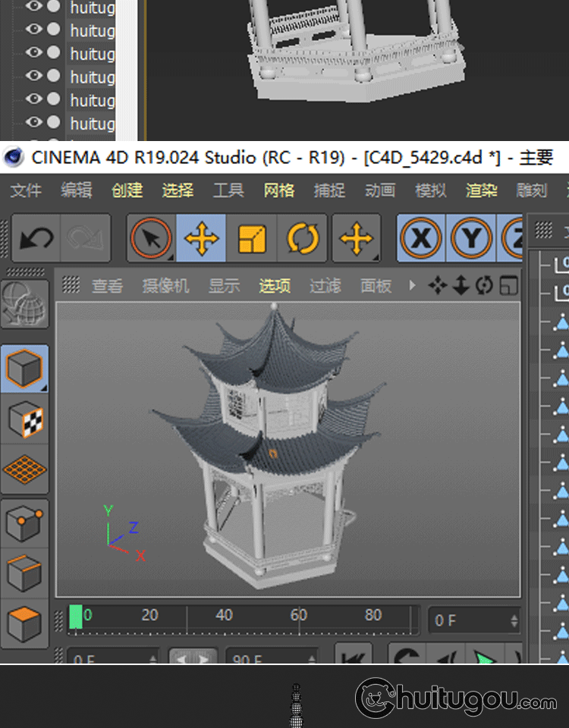Click the green timeline playhead at frame 0
The image size is (569, 728).
click(x=76, y=617)
